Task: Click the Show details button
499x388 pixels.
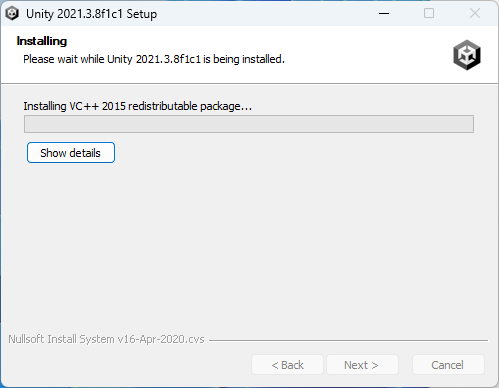Action: coord(71,153)
